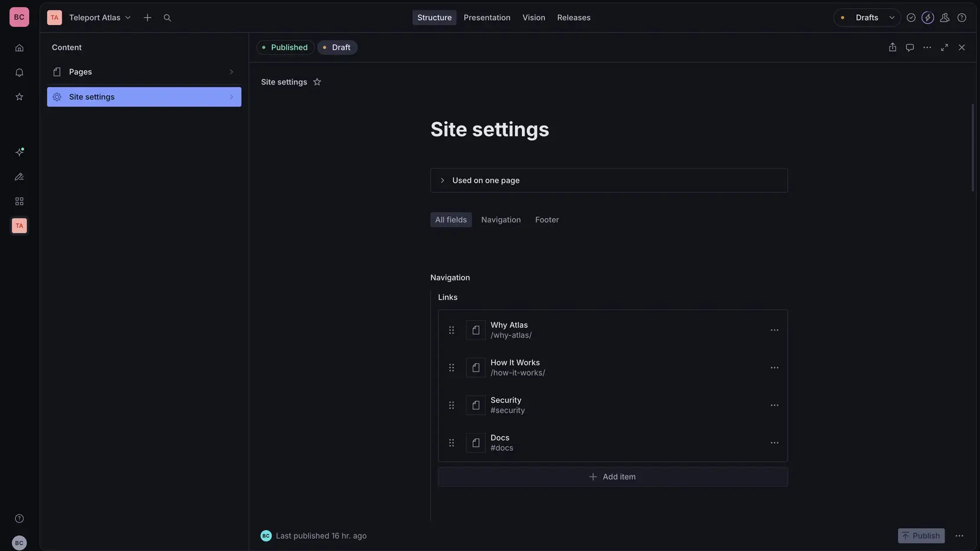Switch to Releases tab

point(574,18)
